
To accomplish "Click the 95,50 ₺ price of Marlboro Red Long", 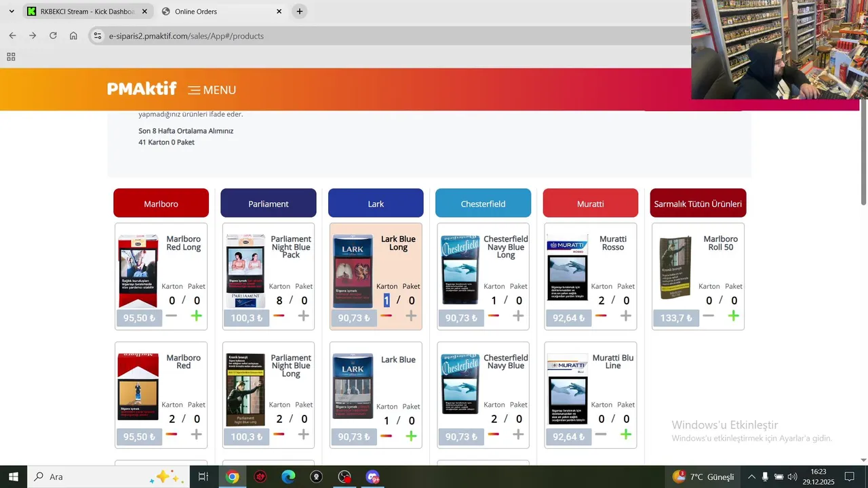I will 139,318.
